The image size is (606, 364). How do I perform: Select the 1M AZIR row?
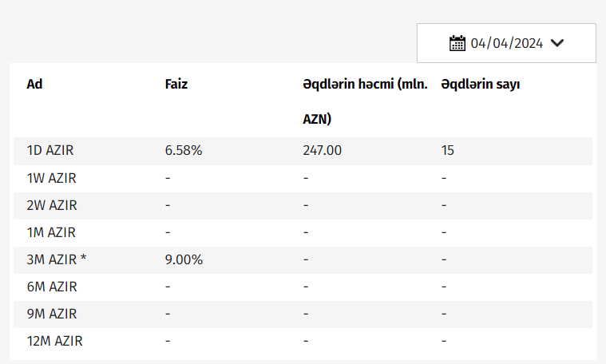point(51,232)
